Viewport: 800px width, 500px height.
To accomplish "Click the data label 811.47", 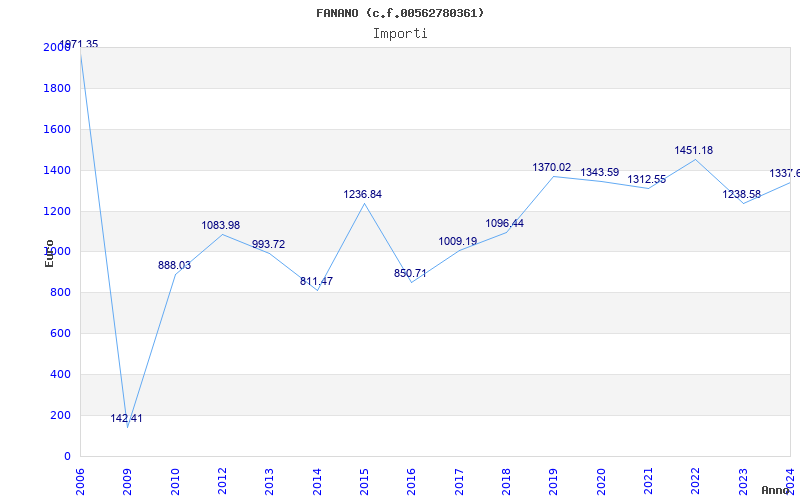I will [316, 281].
